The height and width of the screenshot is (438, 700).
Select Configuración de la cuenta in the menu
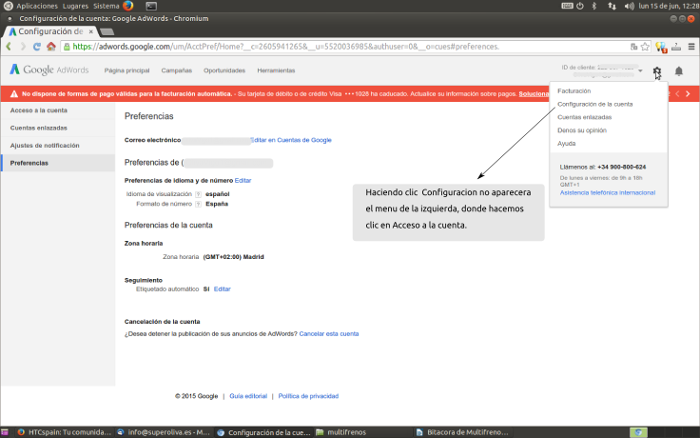click(595, 104)
